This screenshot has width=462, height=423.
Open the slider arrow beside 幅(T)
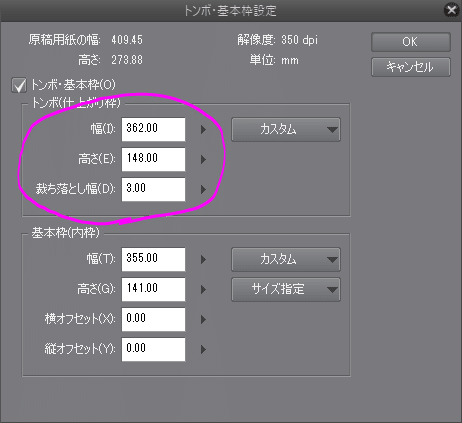click(203, 259)
